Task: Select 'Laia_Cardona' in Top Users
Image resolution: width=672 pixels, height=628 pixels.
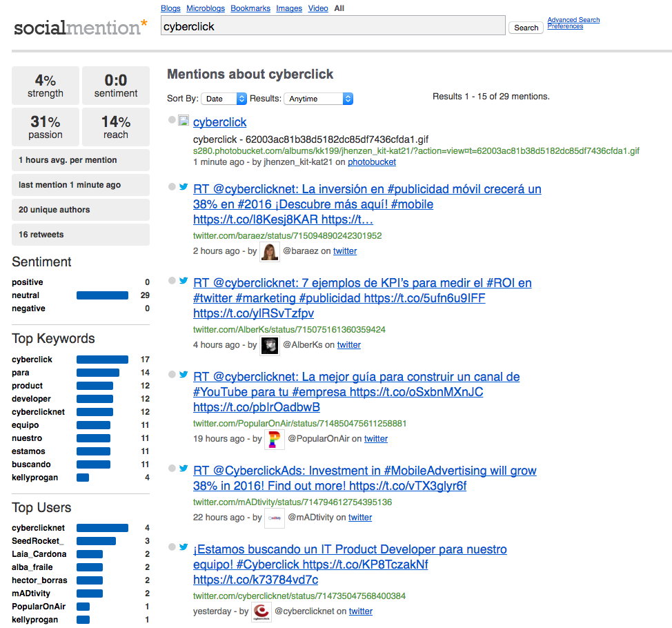Action: 39,554
